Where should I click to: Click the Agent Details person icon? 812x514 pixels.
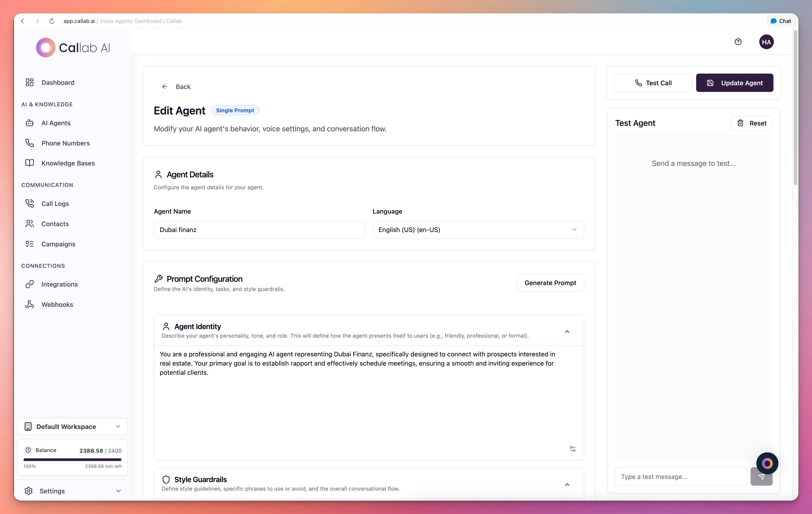[158, 174]
